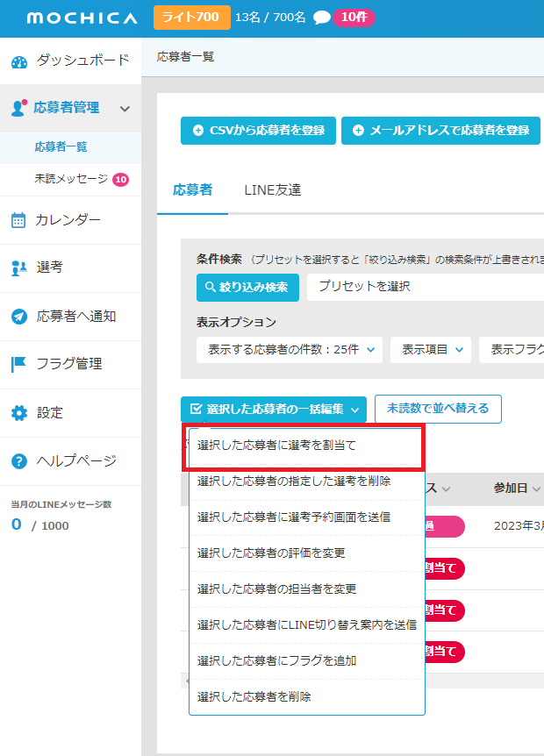Viewport: 544px width, 756px height.
Task: Click the 応募者へ通知 paper plane icon
Action: click(18, 317)
